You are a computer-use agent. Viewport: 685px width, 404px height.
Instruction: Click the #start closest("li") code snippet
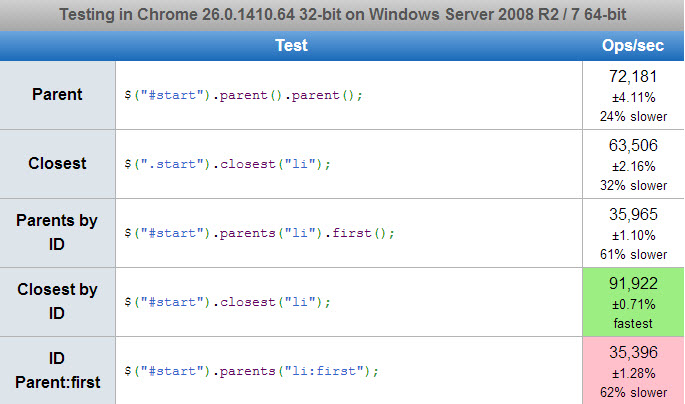228,302
